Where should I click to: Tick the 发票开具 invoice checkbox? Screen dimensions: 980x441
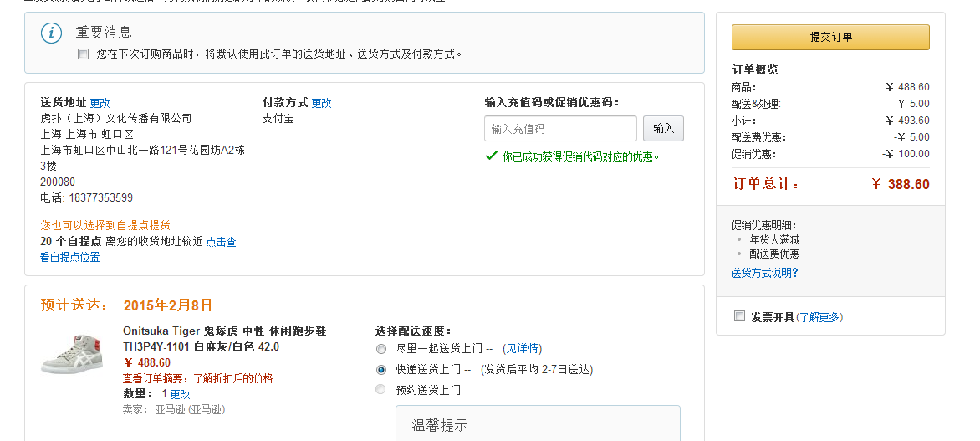pos(739,315)
